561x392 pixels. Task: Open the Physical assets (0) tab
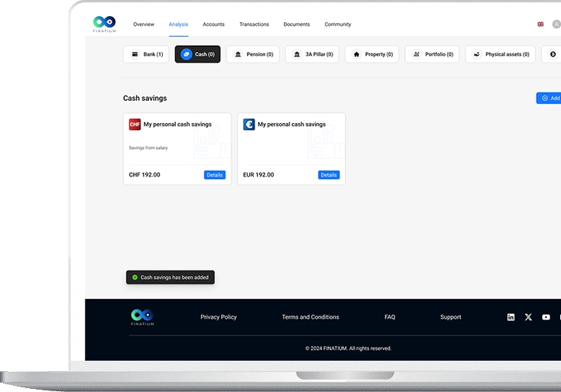coord(500,54)
